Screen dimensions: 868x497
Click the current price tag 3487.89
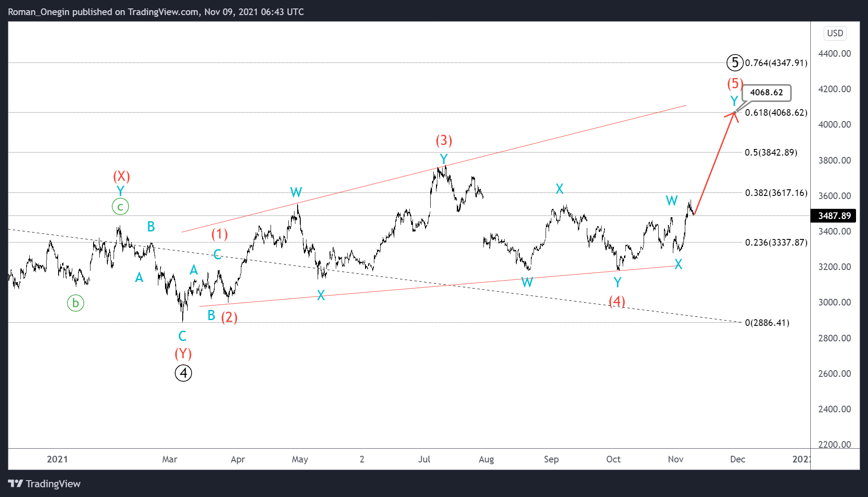(834, 215)
